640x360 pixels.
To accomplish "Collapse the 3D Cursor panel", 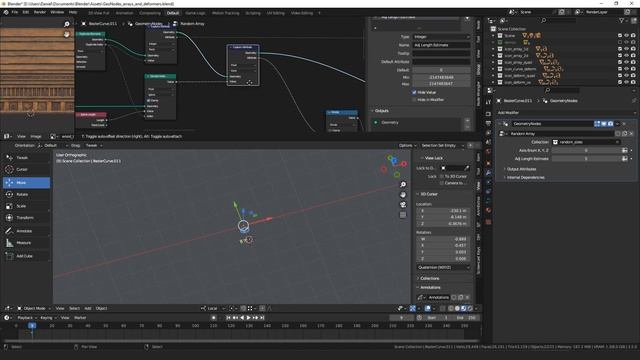I will 427,194.
